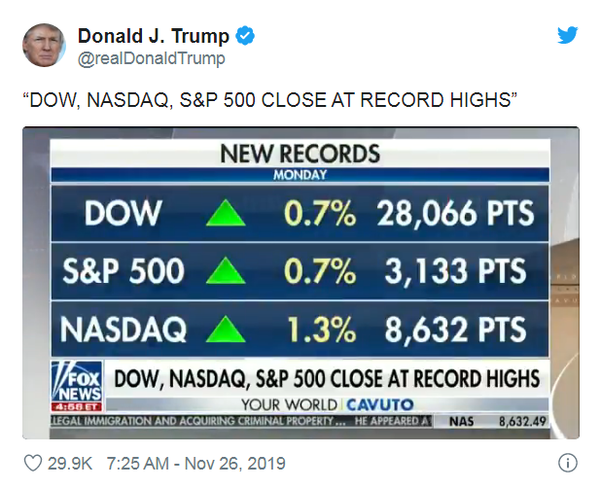Click the NAS 8,632.49 ticker
Viewport: 601px width, 488px height.
498,421
